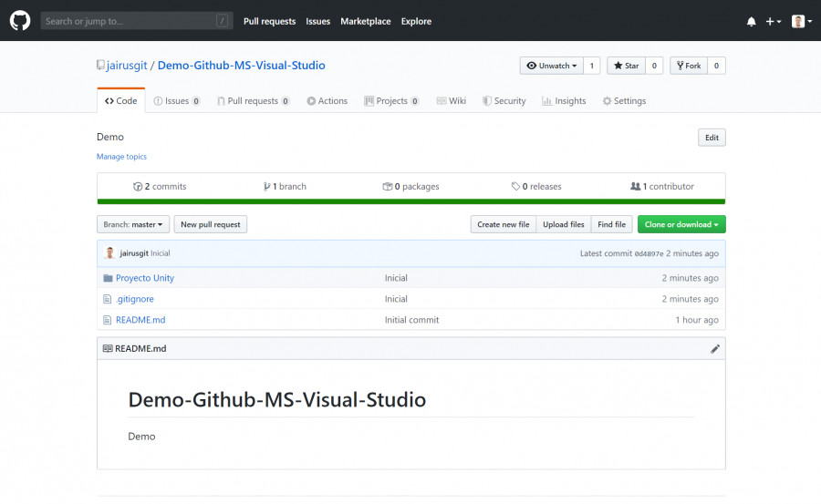Open the Security tab
This screenshot has width=821, height=504.
click(504, 101)
